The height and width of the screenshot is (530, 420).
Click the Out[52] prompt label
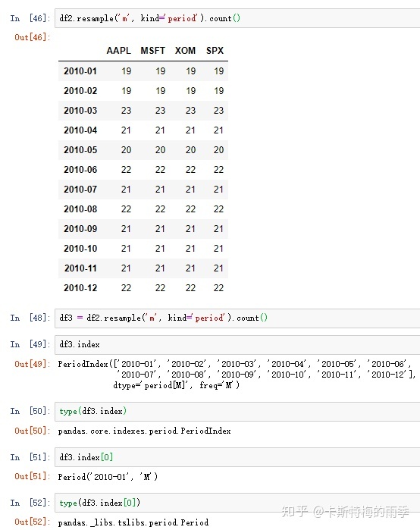click(x=33, y=522)
